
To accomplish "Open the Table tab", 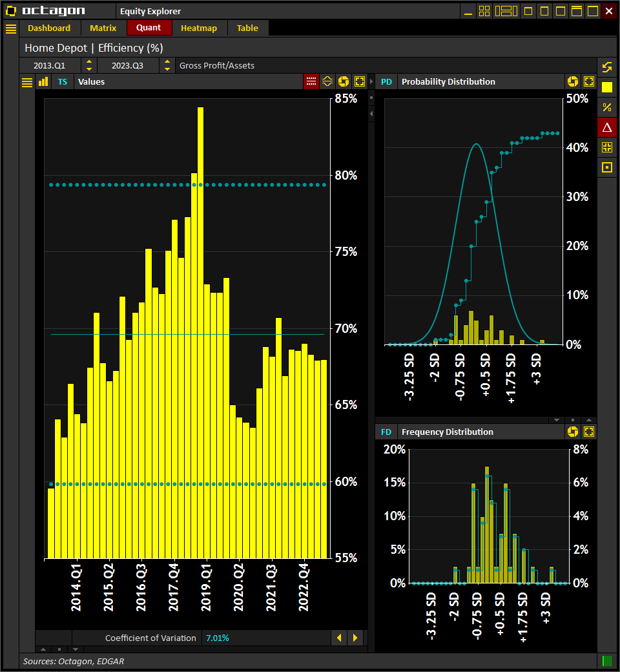I will pos(247,28).
